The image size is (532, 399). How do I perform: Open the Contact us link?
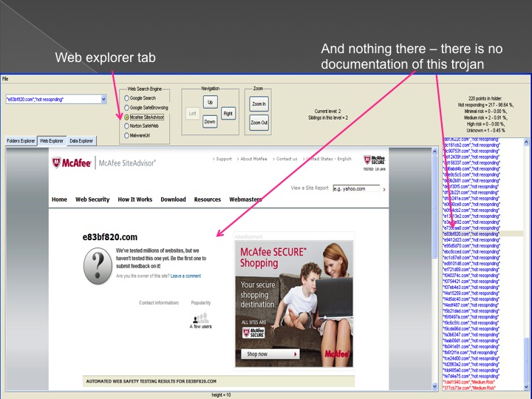click(x=287, y=159)
